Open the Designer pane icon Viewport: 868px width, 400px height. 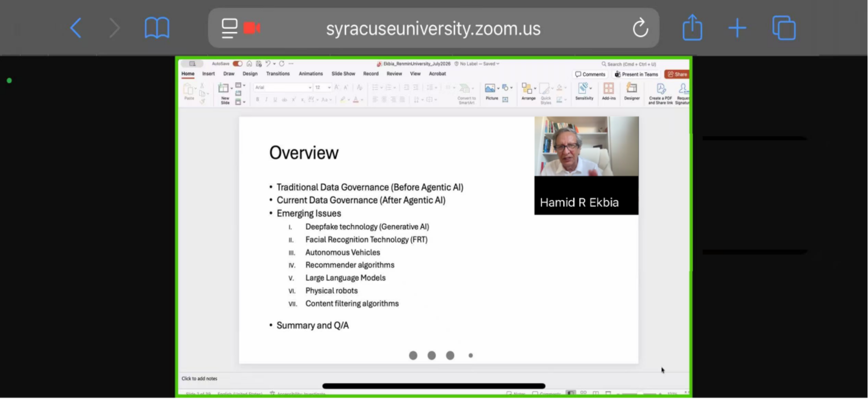click(632, 91)
